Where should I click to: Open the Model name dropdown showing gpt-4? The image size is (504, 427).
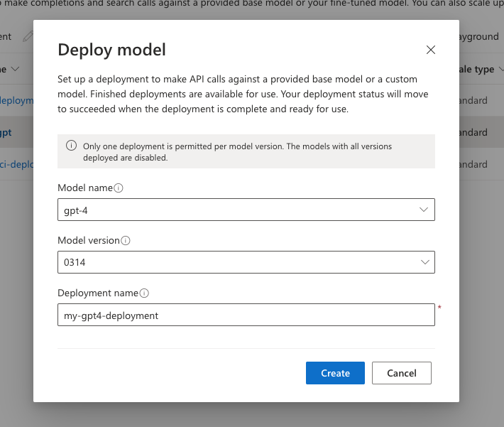pyautogui.click(x=246, y=210)
